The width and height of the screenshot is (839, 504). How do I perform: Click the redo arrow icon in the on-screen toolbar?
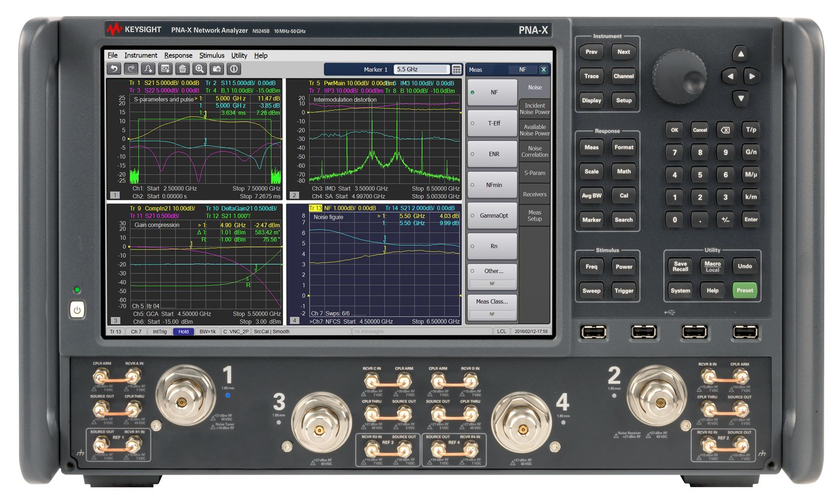tap(131, 69)
